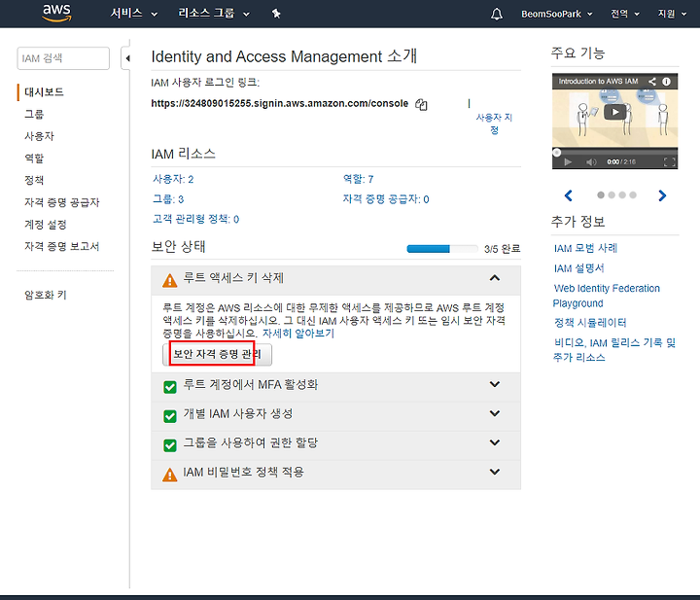Go to next feature with right arrow
The height and width of the screenshot is (600, 700).
pos(662,195)
